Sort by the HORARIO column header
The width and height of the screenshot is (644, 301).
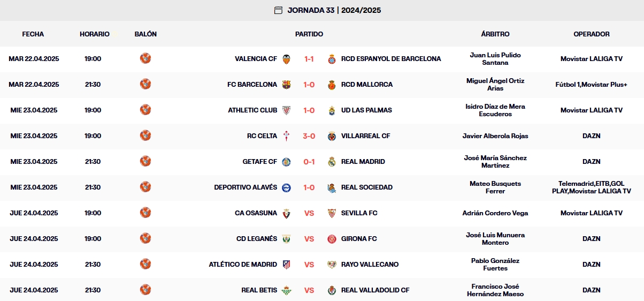click(x=95, y=34)
